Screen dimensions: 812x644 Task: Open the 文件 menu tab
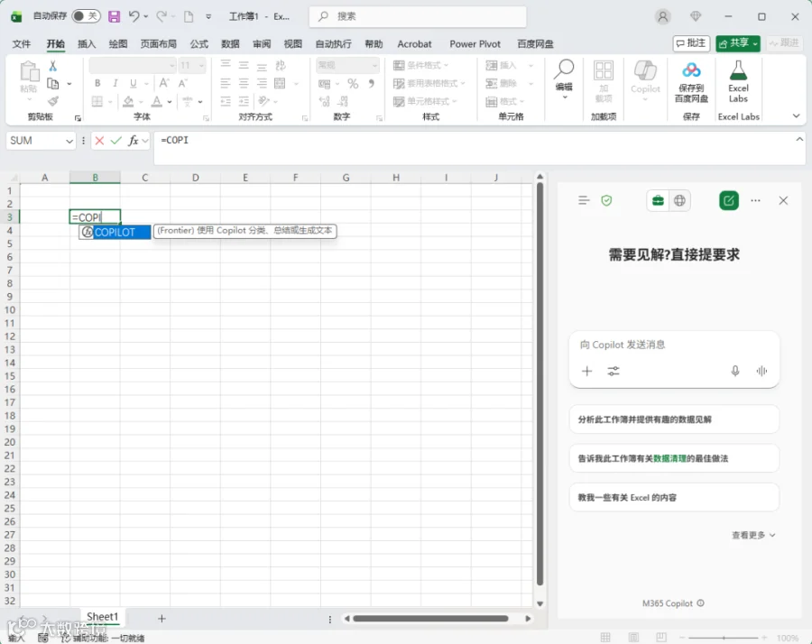(x=22, y=44)
